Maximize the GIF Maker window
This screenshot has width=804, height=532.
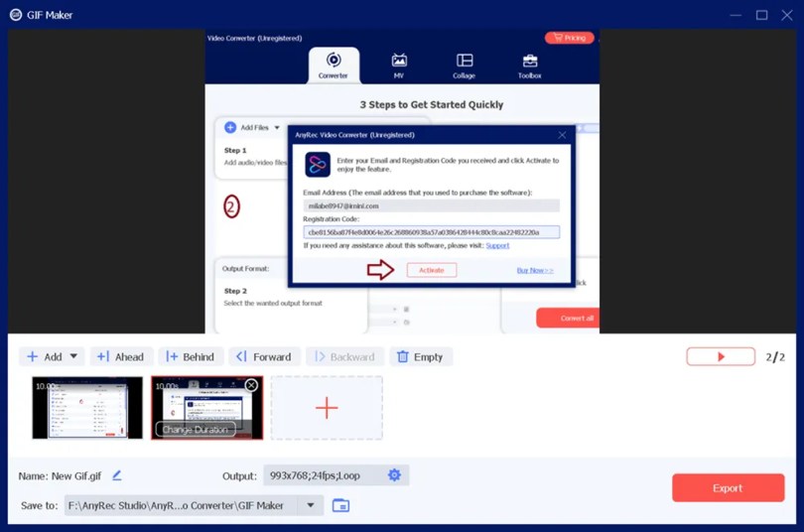[x=762, y=15]
